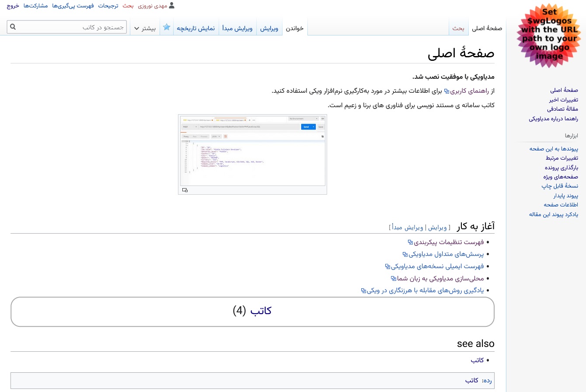586x392 pixels.
Task: Go to صفحهٔ اصلی in the sidebar
Action: [x=564, y=90]
